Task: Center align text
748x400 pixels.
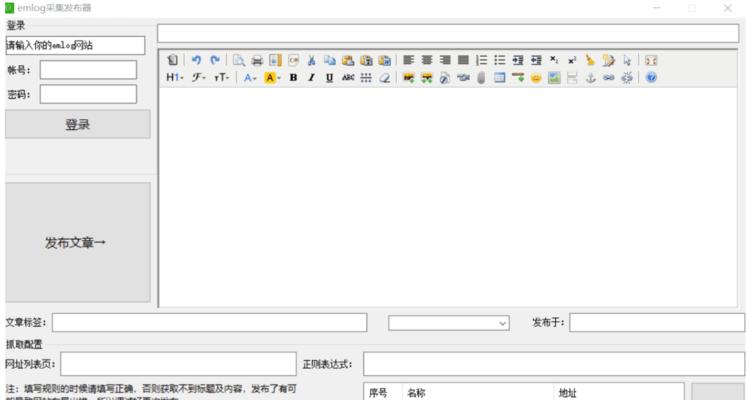Action: pyautogui.click(x=426, y=60)
